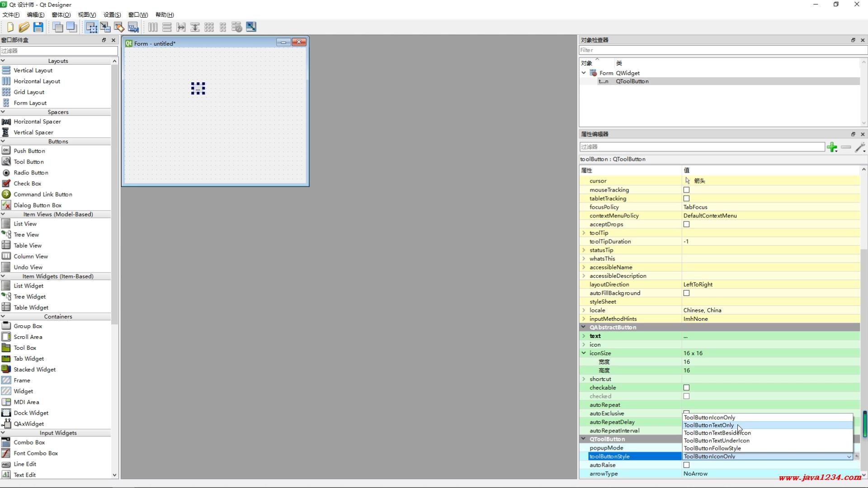Select Push Button in widget box
This screenshot has height=488, width=868.
[29, 151]
